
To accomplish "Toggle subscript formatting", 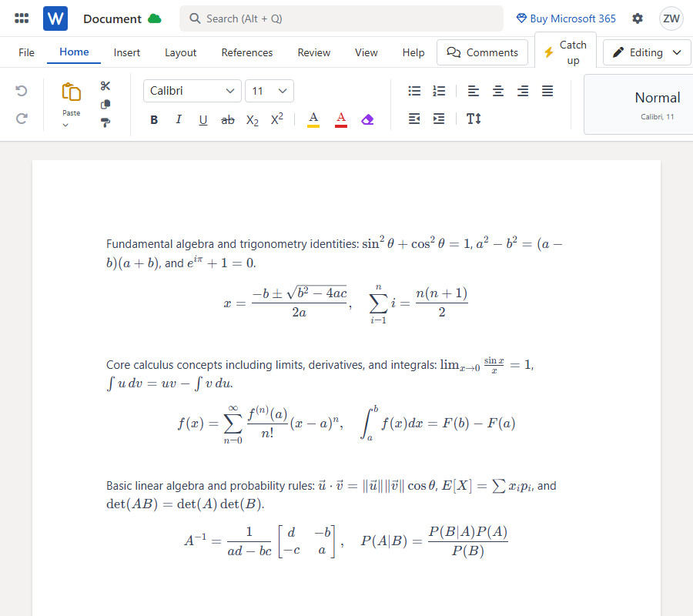I will pyautogui.click(x=253, y=120).
